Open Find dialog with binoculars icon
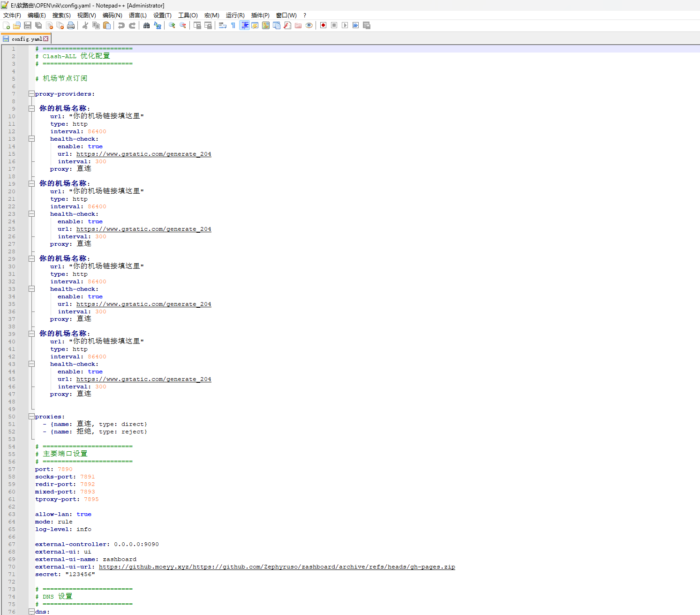The image size is (700, 615). [146, 25]
